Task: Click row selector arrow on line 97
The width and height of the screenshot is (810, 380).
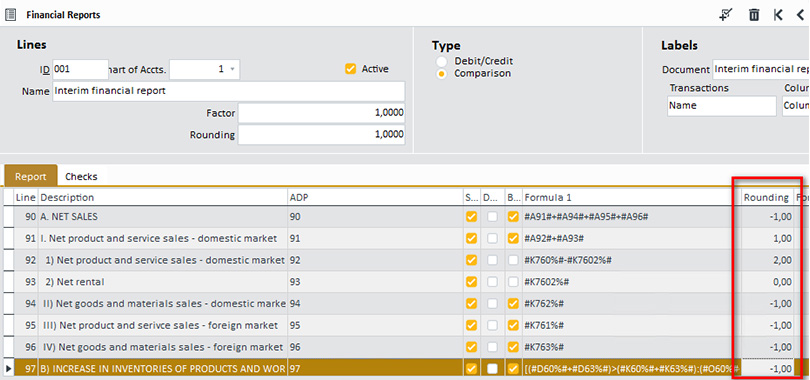Action: tap(8, 369)
